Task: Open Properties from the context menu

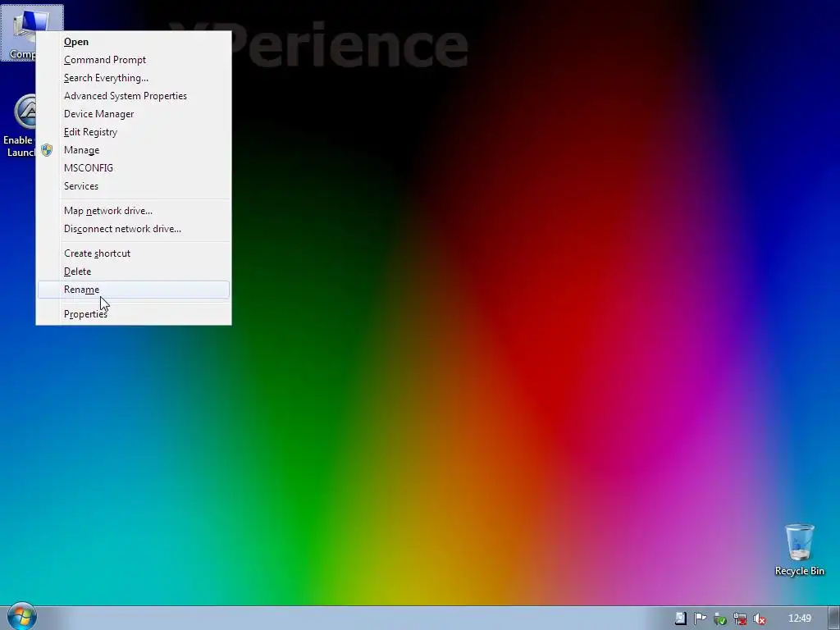Action: (x=134, y=314)
